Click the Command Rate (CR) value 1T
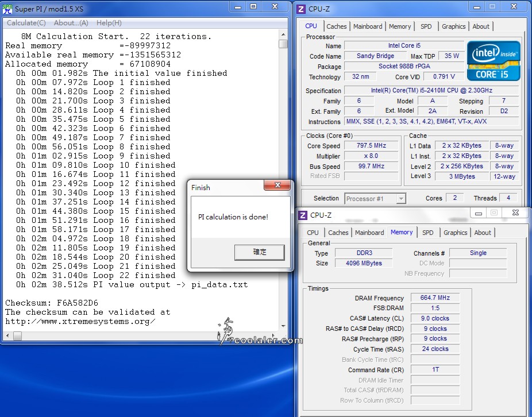This screenshot has height=417, width=532. (x=435, y=369)
